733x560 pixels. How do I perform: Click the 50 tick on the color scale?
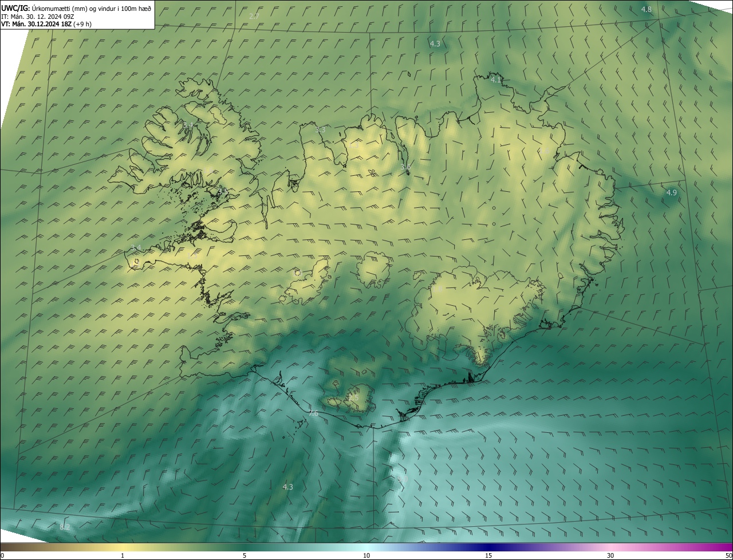tap(728, 555)
